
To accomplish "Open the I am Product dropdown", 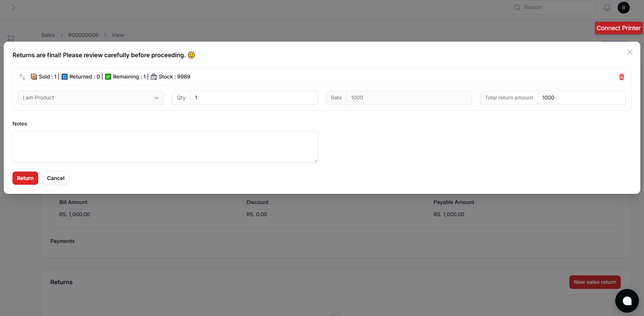I will click(91, 98).
